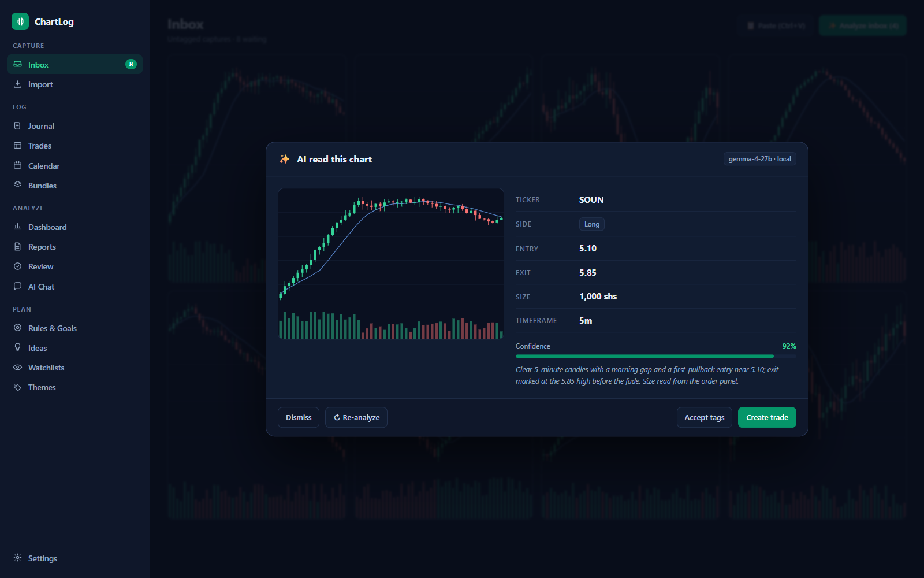Open Reports page
Viewport: 924px width, 578px height.
pos(74,247)
